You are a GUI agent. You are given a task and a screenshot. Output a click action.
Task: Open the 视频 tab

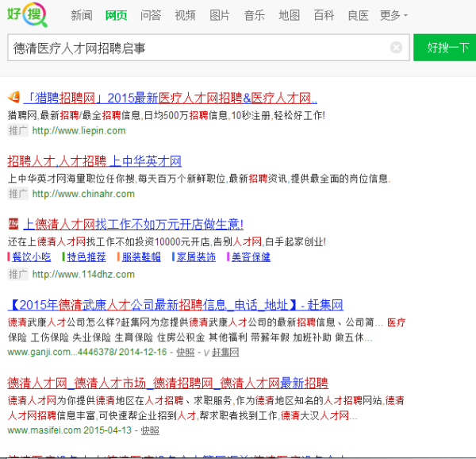(185, 15)
